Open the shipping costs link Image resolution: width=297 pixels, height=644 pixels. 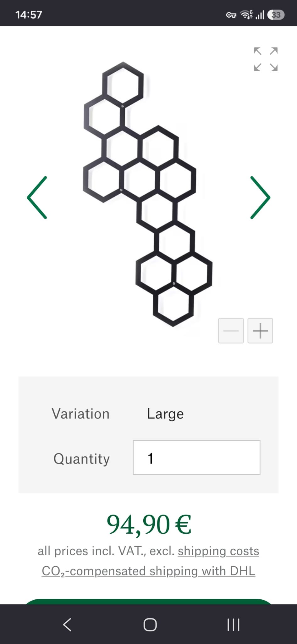pyautogui.click(x=218, y=551)
